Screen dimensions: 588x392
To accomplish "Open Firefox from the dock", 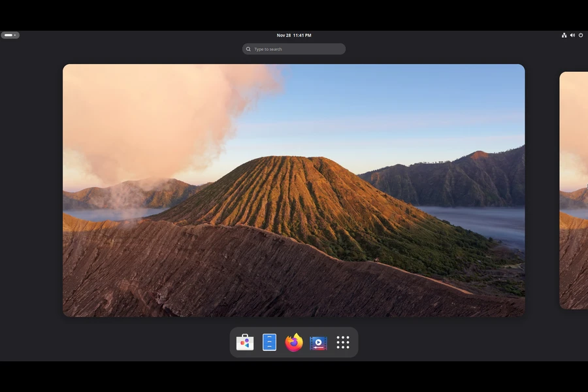I will [293, 342].
